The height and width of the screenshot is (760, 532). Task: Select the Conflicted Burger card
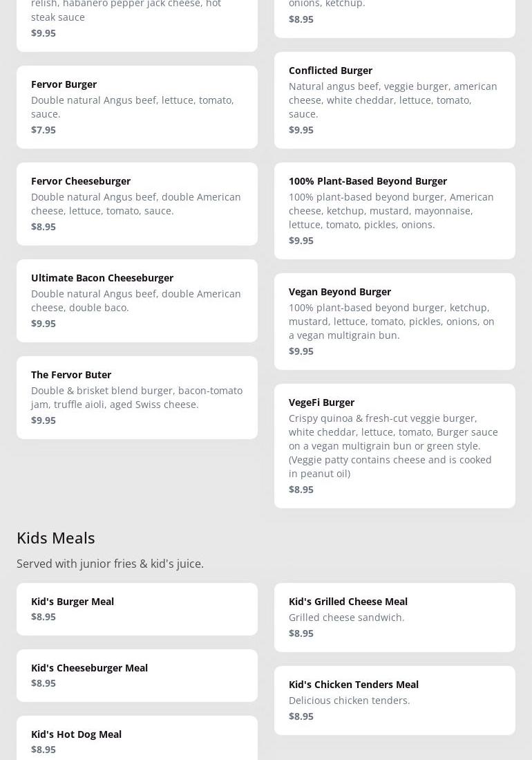point(395,100)
